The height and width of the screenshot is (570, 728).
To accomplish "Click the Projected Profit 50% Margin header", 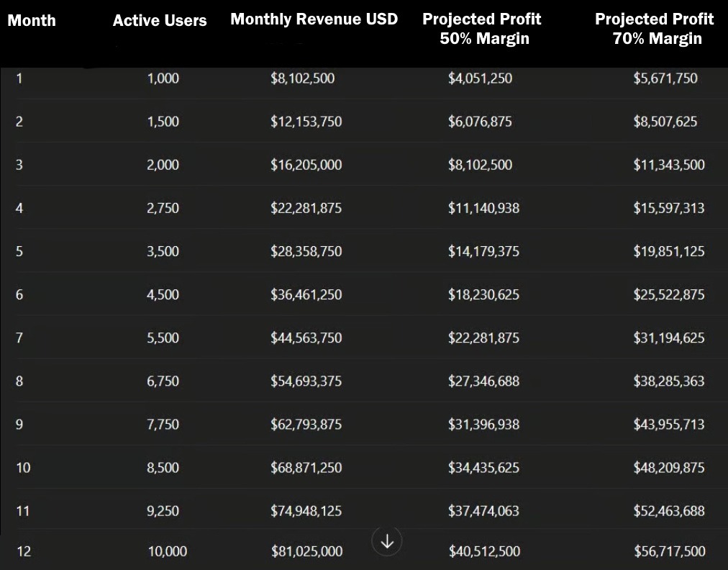I will (482, 29).
